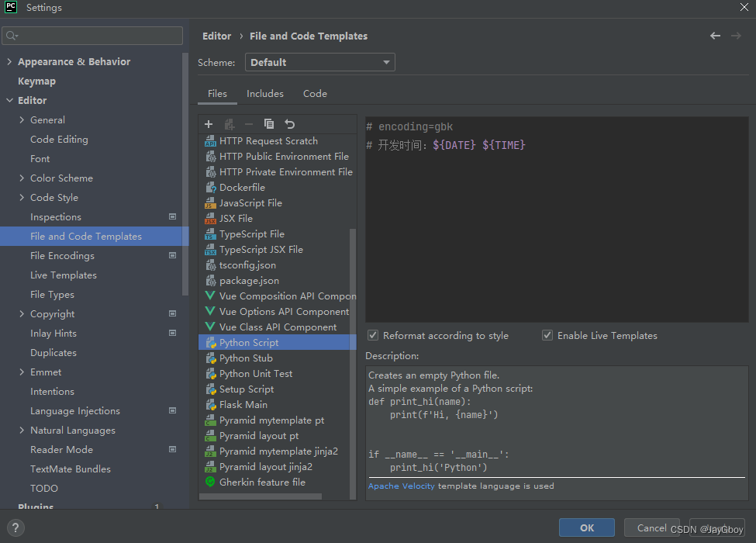Switch to the Code tab
This screenshot has width=756, height=543.
[x=315, y=93]
